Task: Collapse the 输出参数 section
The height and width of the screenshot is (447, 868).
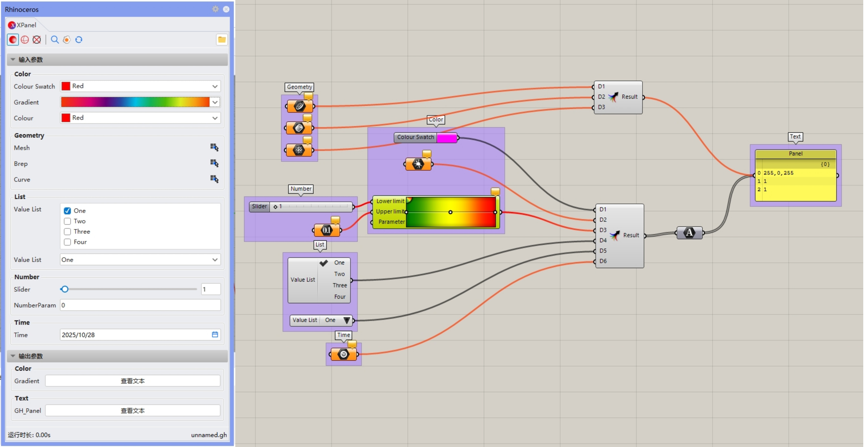Action: point(13,356)
